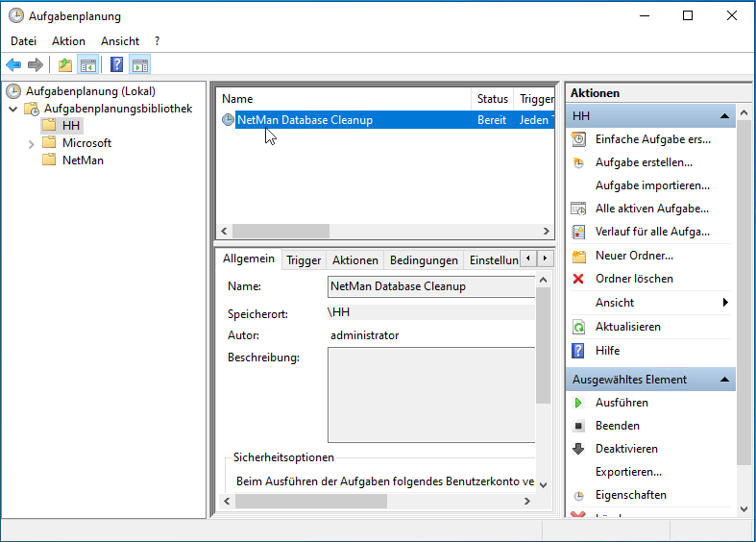Open the Ansicht submenu in Aktionen

725,303
